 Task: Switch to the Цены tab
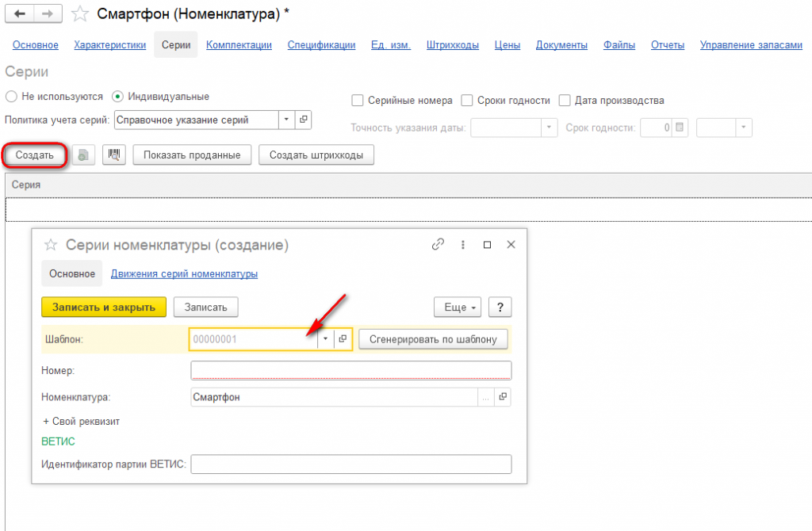click(507, 45)
